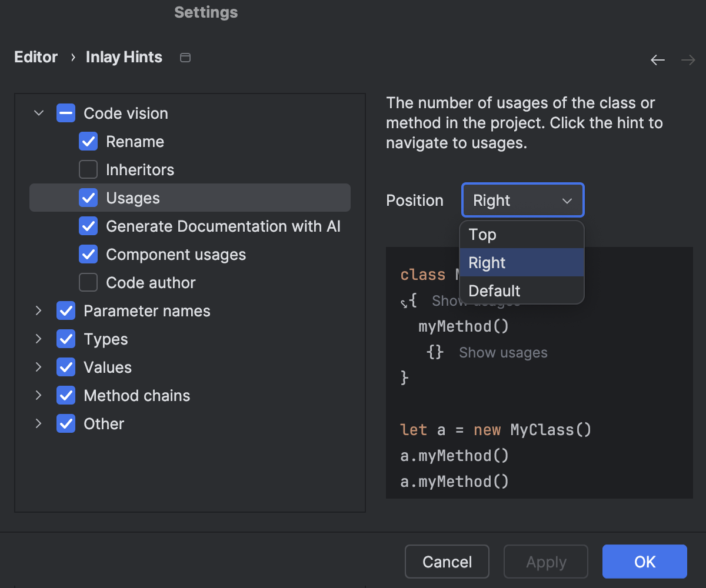Image resolution: width=706 pixels, height=588 pixels.
Task: Click the Editor breadcrumb link
Action: pyautogui.click(x=36, y=57)
